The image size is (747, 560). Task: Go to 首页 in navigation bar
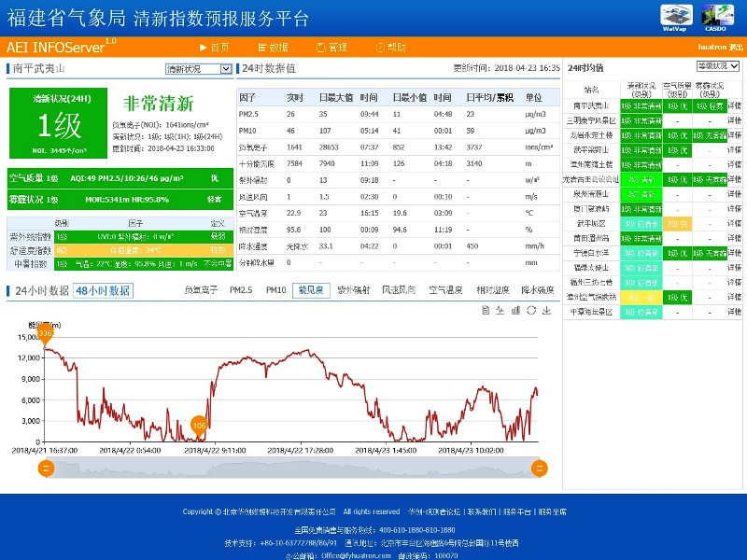(215, 47)
